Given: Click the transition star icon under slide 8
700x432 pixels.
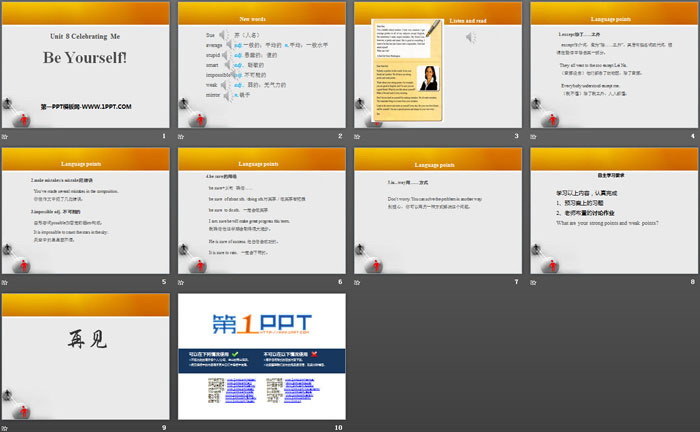Looking at the screenshot, I should click(534, 282).
